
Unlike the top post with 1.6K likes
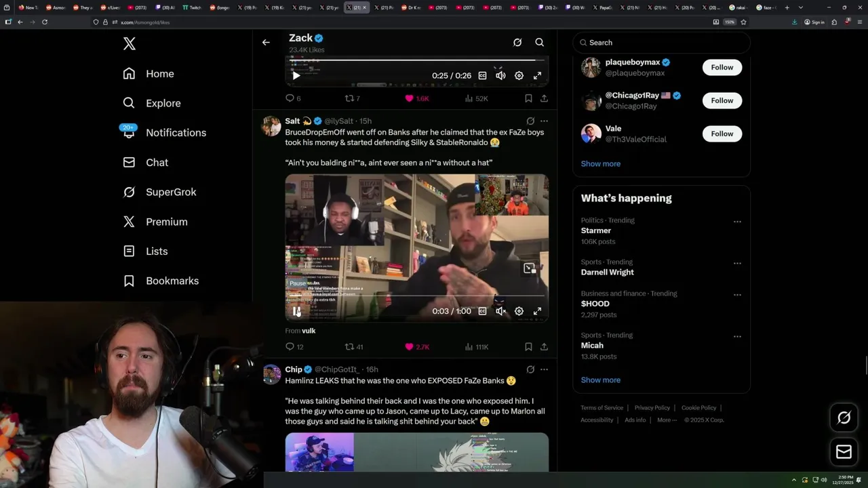pos(417,98)
